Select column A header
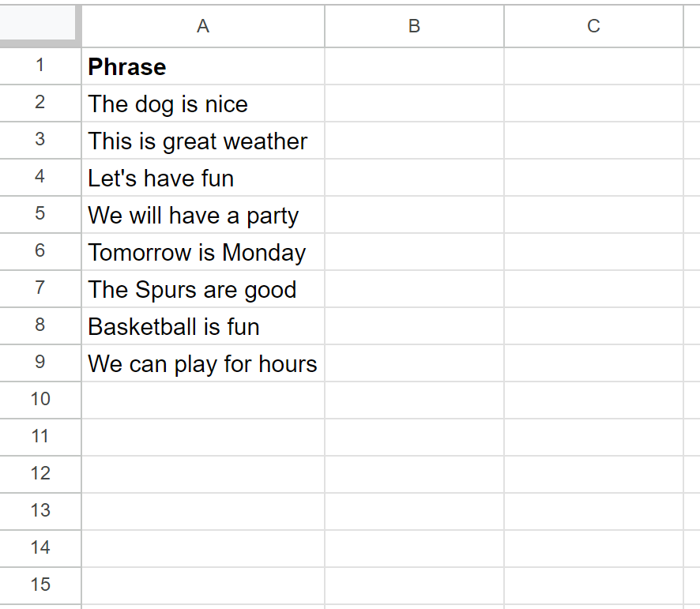The width and height of the screenshot is (700, 609). pos(203,26)
